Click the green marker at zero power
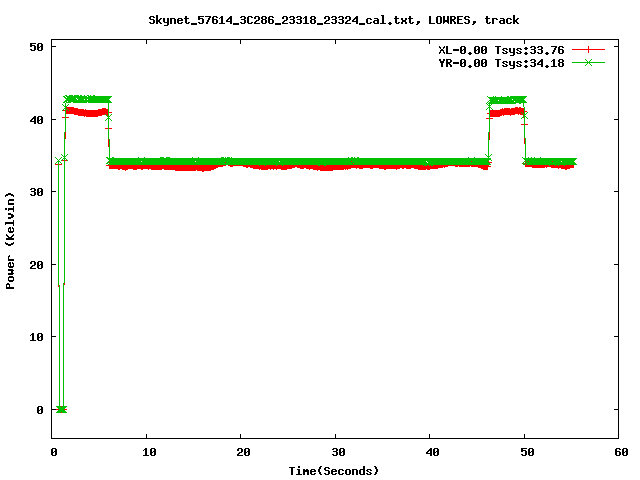This screenshot has width=640, height=480. coord(61,409)
